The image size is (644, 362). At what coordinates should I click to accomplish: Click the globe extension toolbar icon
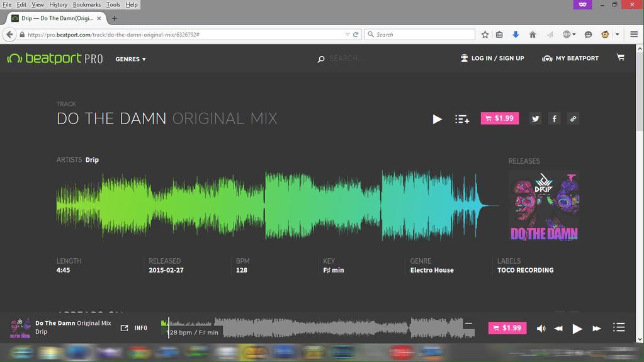(567, 35)
